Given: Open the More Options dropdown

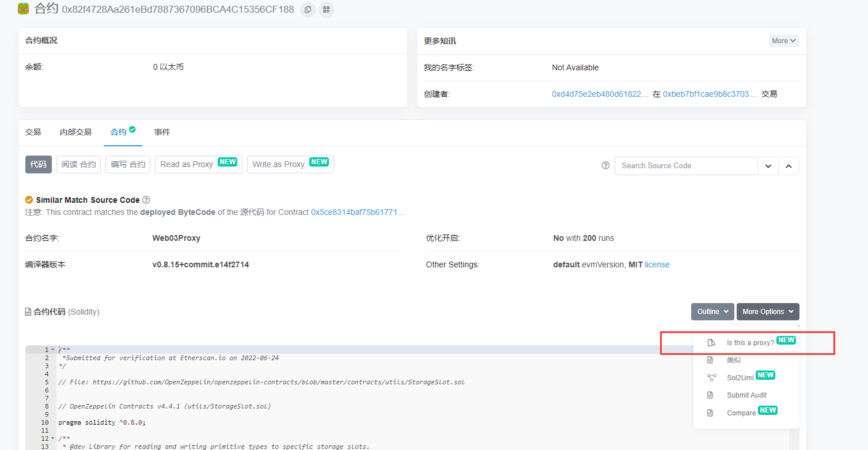Looking at the screenshot, I should (768, 311).
